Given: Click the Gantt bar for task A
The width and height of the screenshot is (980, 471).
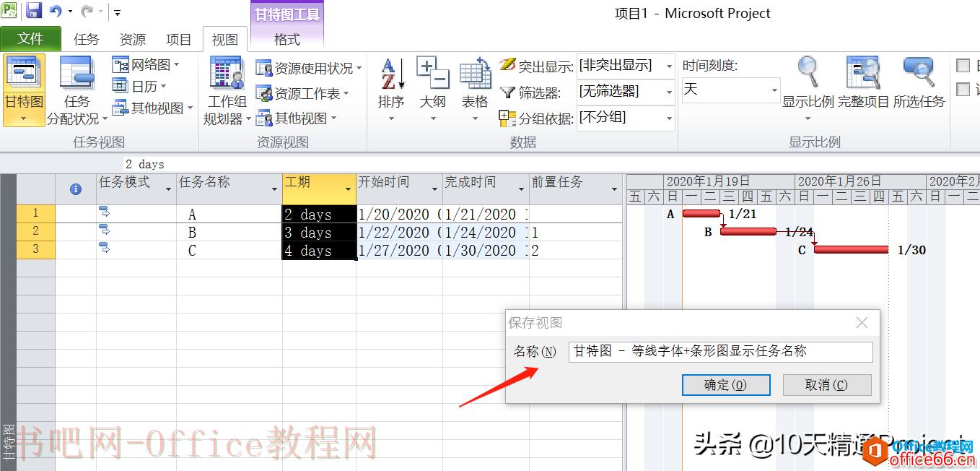Looking at the screenshot, I should 701,213.
